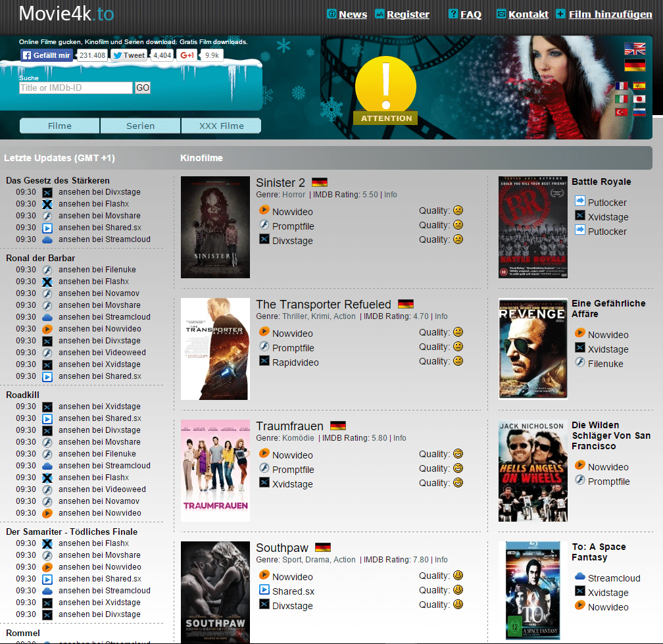Choose the Russian flag language icon
The image size is (663, 644).
639,112
